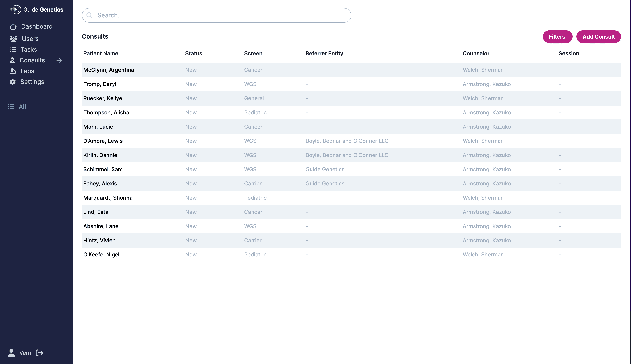This screenshot has height=364, width=631.
Task: Select Hintz, Vivien's consult row
Action: [x=99, y=240]
